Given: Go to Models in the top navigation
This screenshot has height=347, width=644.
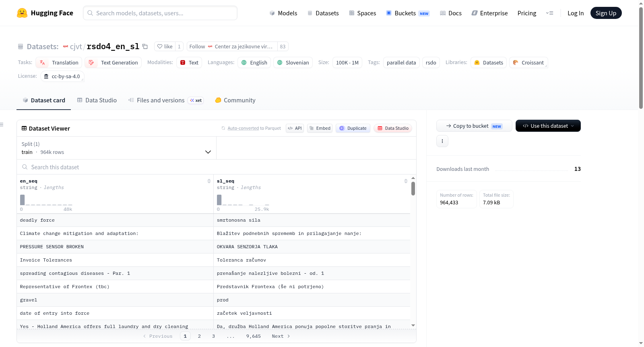Looking at the screenshot, I should 283,13.
